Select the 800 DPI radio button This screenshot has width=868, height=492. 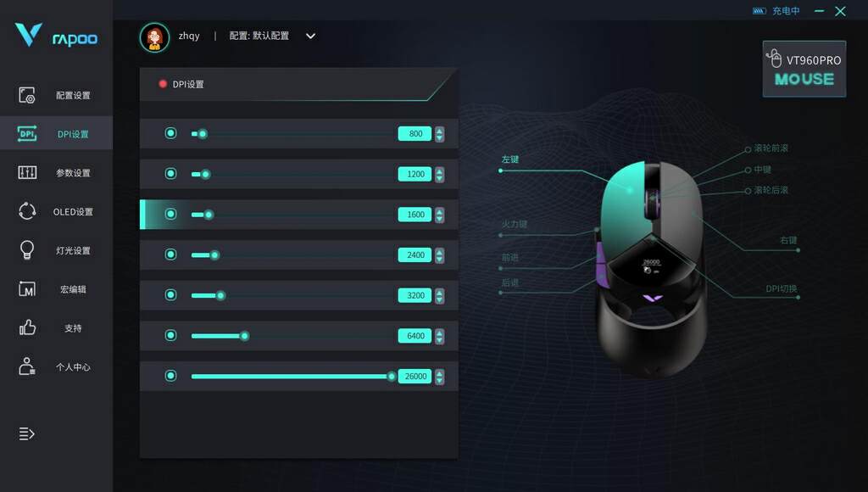pos(170,133)
